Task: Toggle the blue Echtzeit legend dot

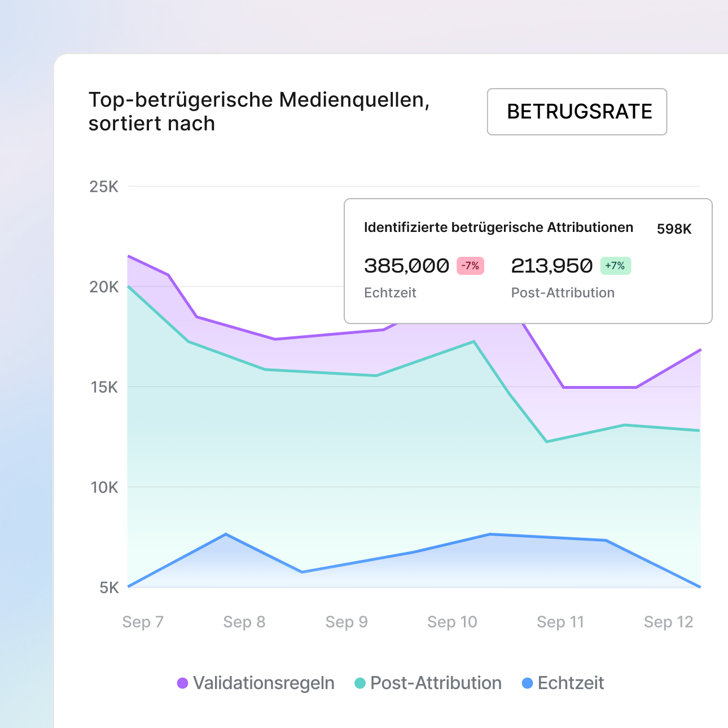Action: [527, 683]
